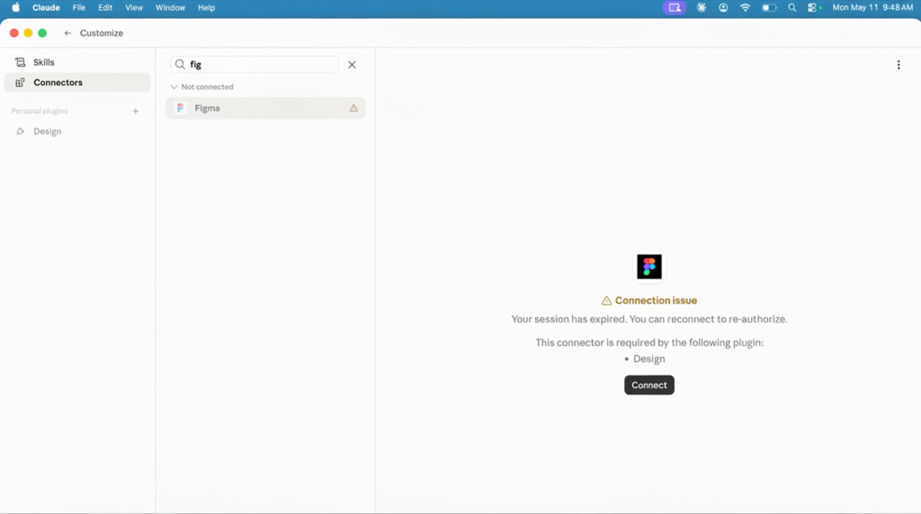Open Spotlight search in menu bar

(x=792, y=8)
